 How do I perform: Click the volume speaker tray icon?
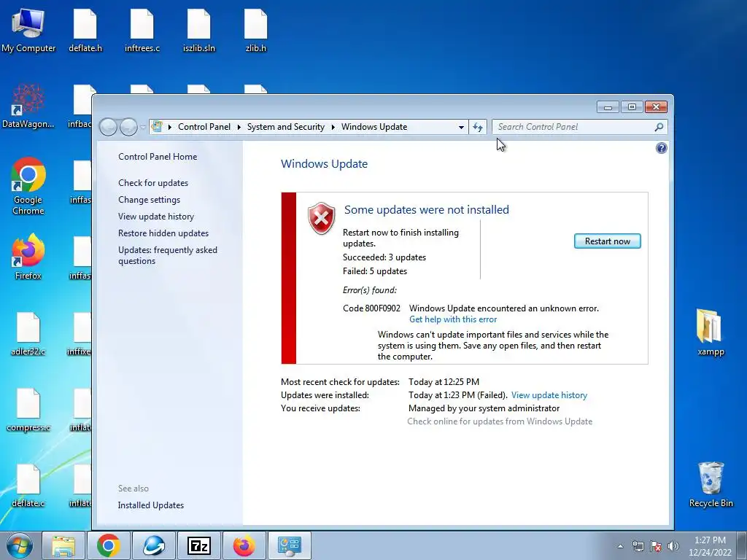(673, 546)
